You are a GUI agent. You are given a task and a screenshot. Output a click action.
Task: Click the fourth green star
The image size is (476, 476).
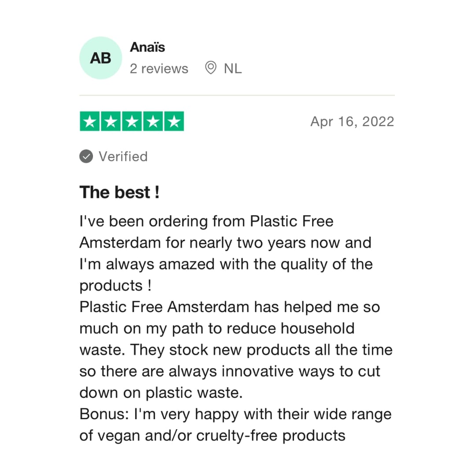[x=153, y=122]
